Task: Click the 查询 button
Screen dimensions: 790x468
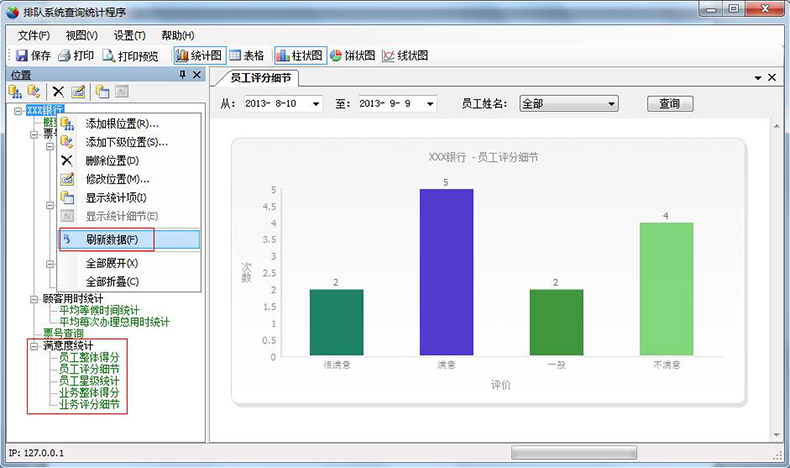Action: click(x=669, y=103)
